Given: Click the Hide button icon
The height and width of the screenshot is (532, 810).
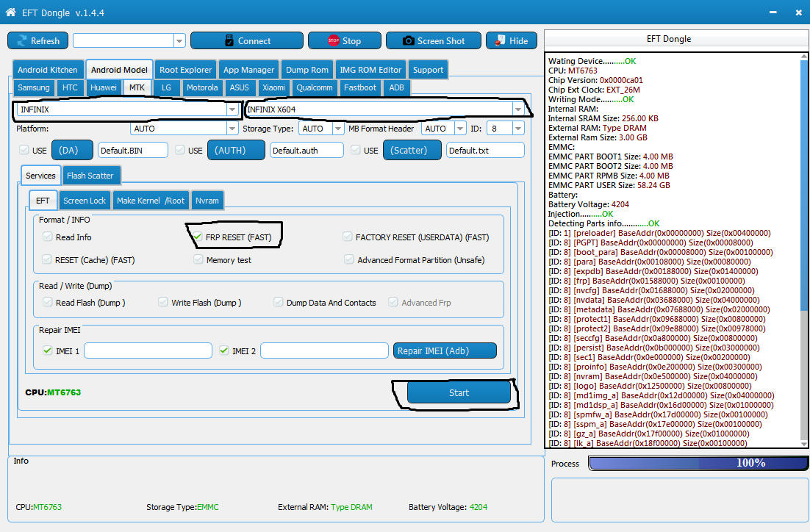Looking at the screenshot, I should tap(500, 41).
